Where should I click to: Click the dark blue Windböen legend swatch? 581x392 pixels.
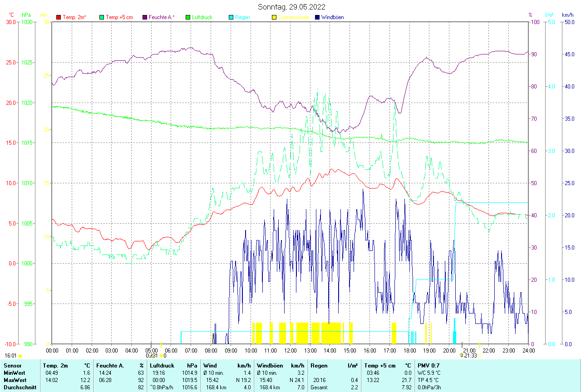[x=317, y=17]
